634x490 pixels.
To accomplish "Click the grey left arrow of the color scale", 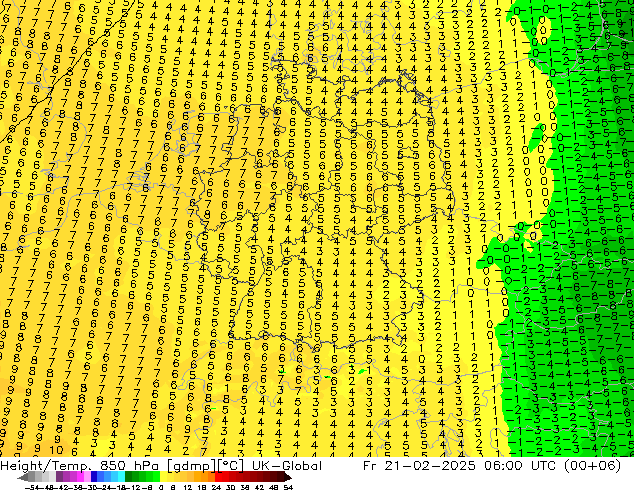I will click(23, 478).
